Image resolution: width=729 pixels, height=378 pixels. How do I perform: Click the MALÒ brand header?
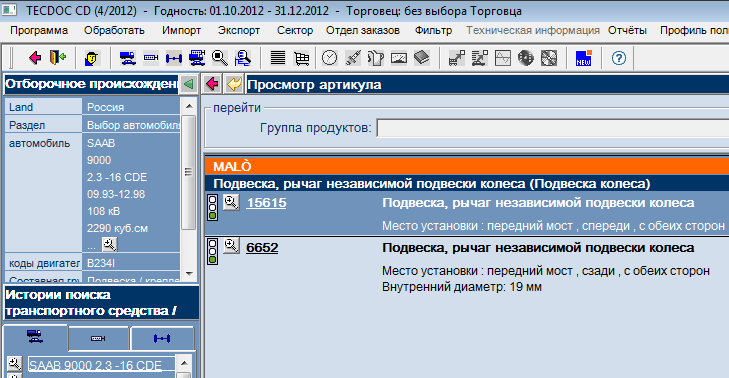tap(467, 166)
